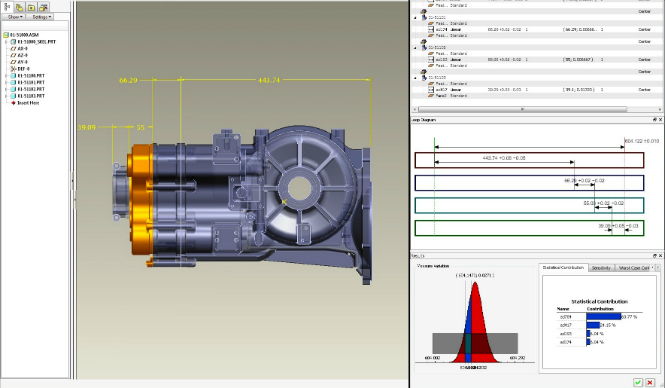Select the third .PRT part in tree
The height and width of the screenshot is (388, 665).
pyautogui.click(x=27, y=89)
